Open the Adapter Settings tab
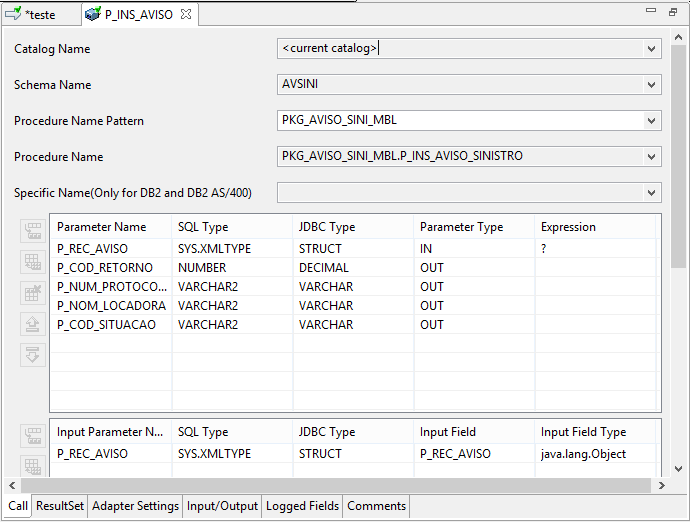Viewport: 690px width, 522px height. [136, 506]
